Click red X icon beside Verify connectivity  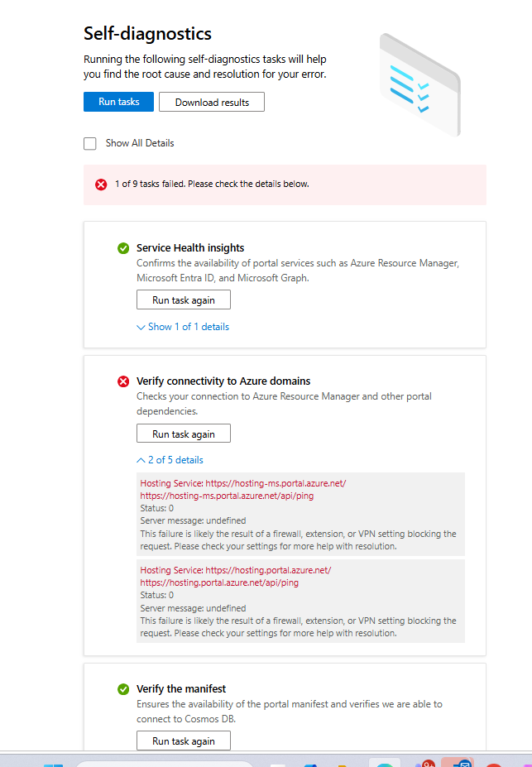[x=123, y=381]
